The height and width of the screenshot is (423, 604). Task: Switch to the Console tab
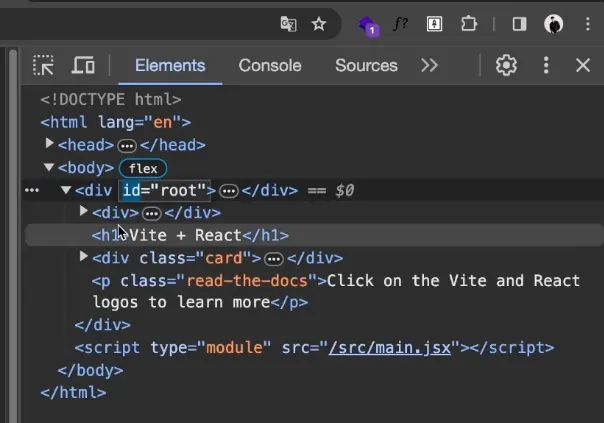coord(270,65)
